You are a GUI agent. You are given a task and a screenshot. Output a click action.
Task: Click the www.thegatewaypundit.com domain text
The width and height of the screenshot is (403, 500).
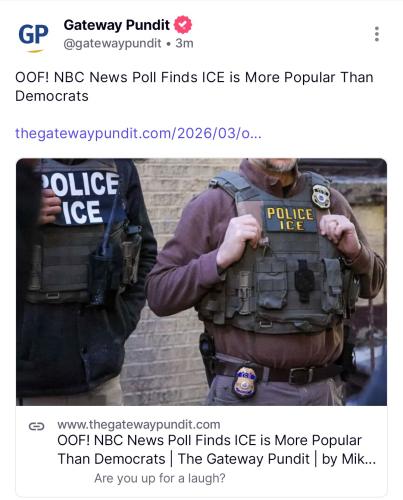point(139,424)
